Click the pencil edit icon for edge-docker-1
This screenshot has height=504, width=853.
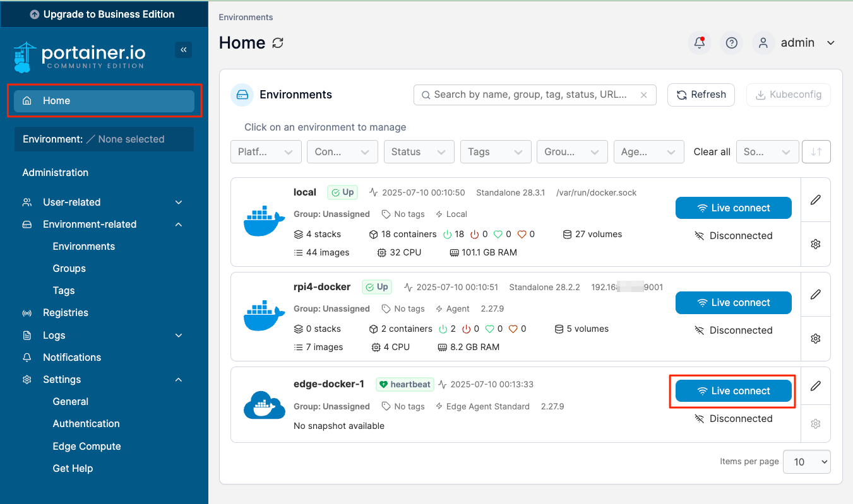pos(816,385)
